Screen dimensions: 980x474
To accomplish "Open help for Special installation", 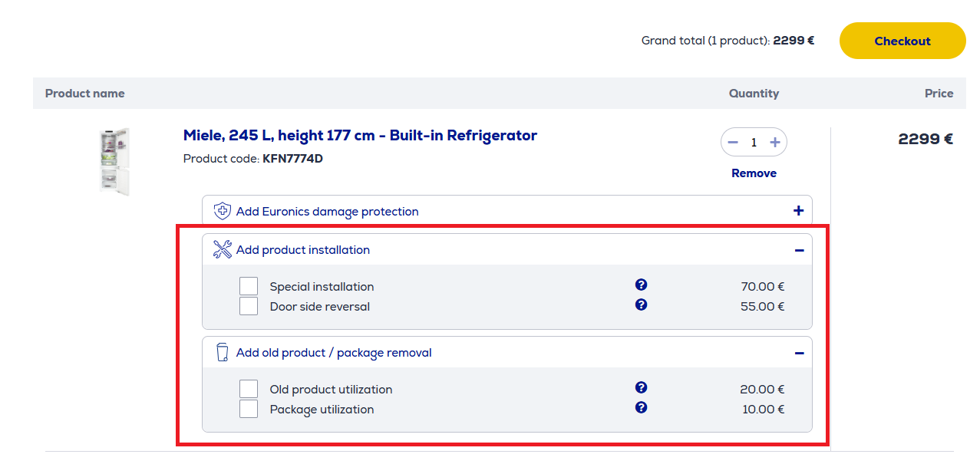I will tap(642, 285).
